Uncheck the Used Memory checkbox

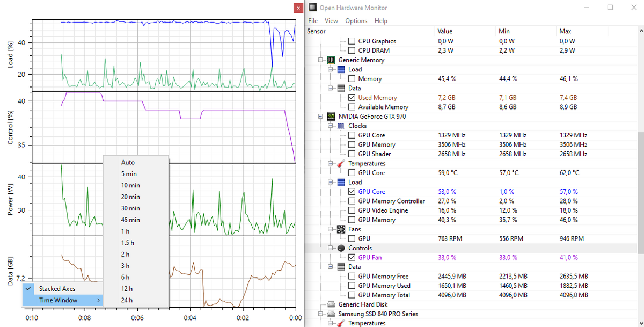(x=352, y=98)
